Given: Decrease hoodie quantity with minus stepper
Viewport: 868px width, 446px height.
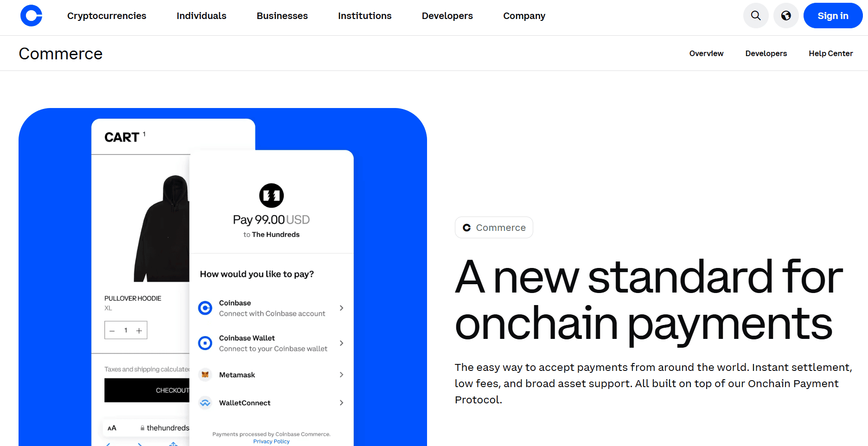Looking at the screenshot, I should tap(112, 331).
